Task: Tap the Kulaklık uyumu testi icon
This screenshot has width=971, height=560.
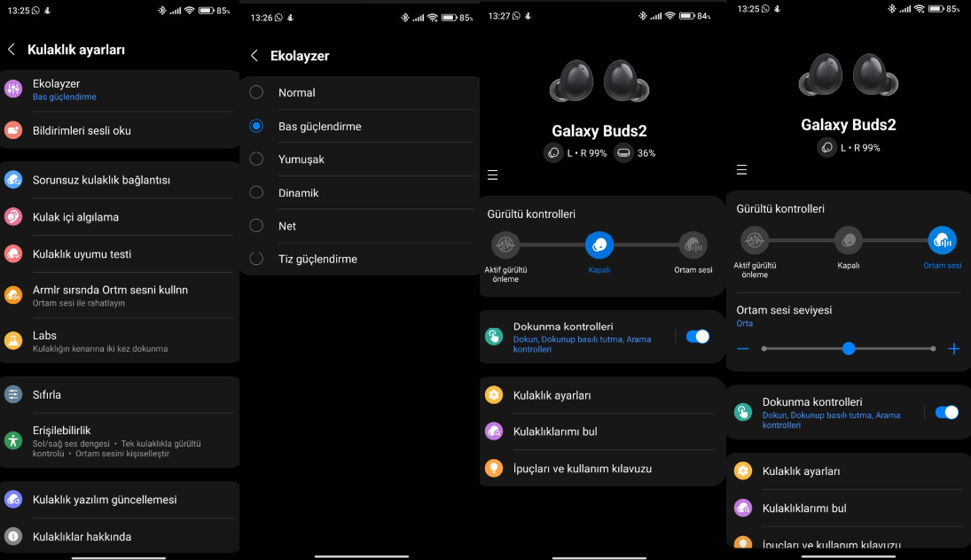Action: click(x=13, y=253)
